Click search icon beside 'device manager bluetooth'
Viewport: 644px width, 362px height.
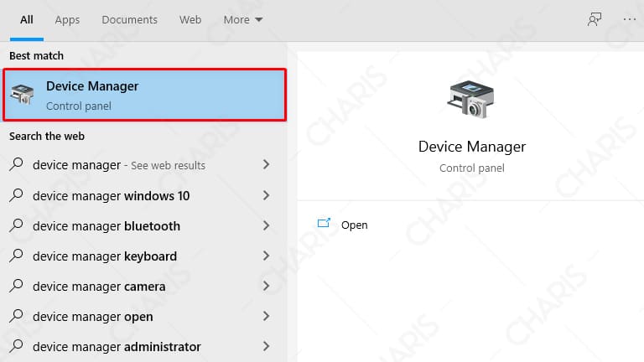16,225
